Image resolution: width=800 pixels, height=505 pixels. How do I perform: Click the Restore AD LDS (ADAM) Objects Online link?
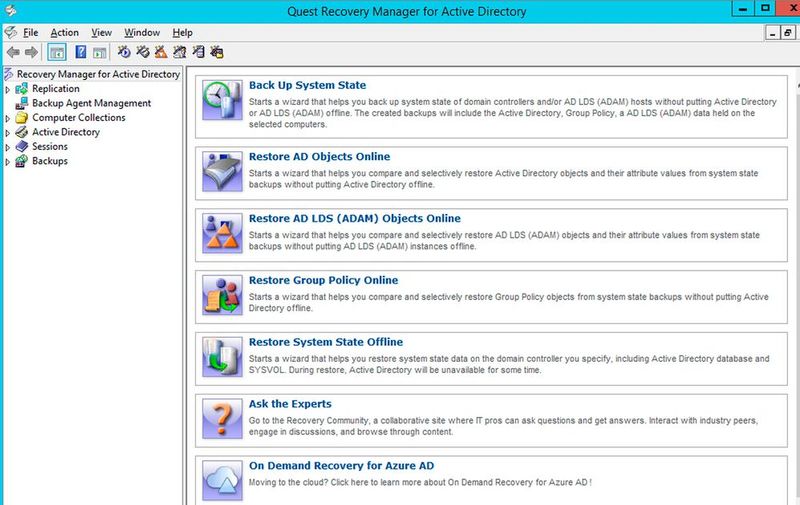coord(355,218)
